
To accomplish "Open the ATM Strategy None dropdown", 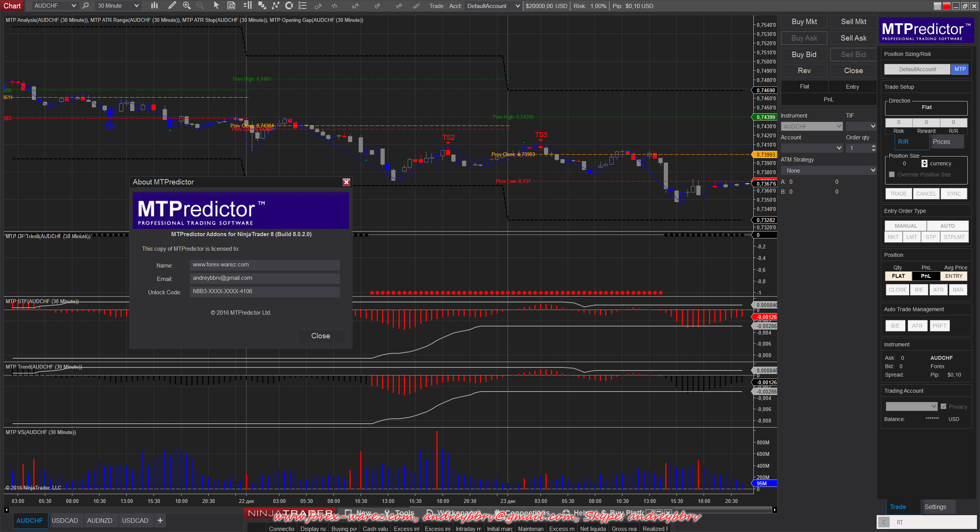I will [828, 171].
